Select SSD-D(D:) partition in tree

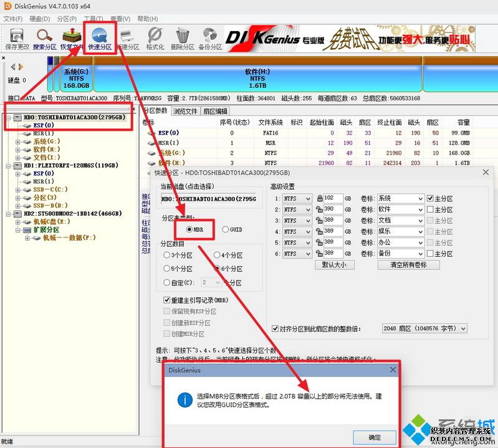[x=50, y=206]
